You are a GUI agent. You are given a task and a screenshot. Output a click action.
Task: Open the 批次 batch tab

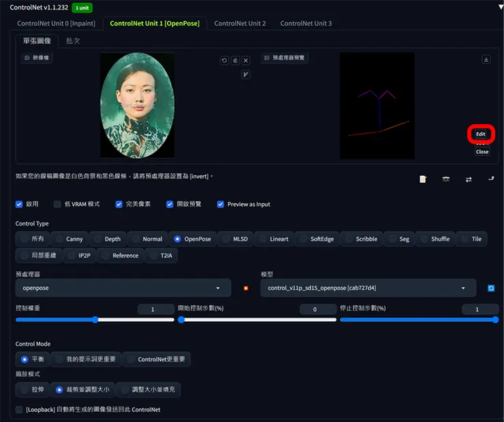[x=73, y=41]
